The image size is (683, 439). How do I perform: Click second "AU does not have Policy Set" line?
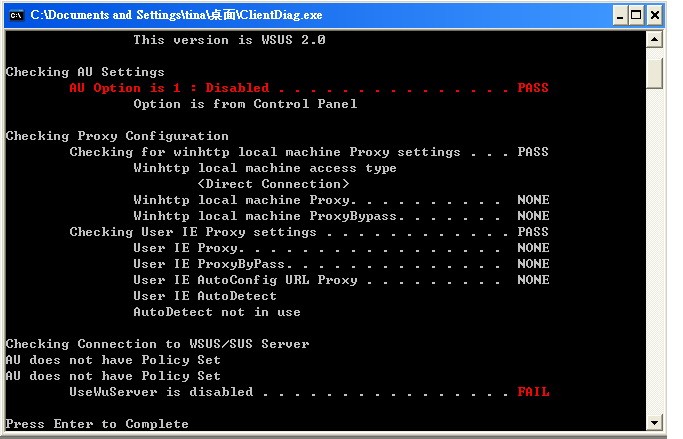[113, 376]
